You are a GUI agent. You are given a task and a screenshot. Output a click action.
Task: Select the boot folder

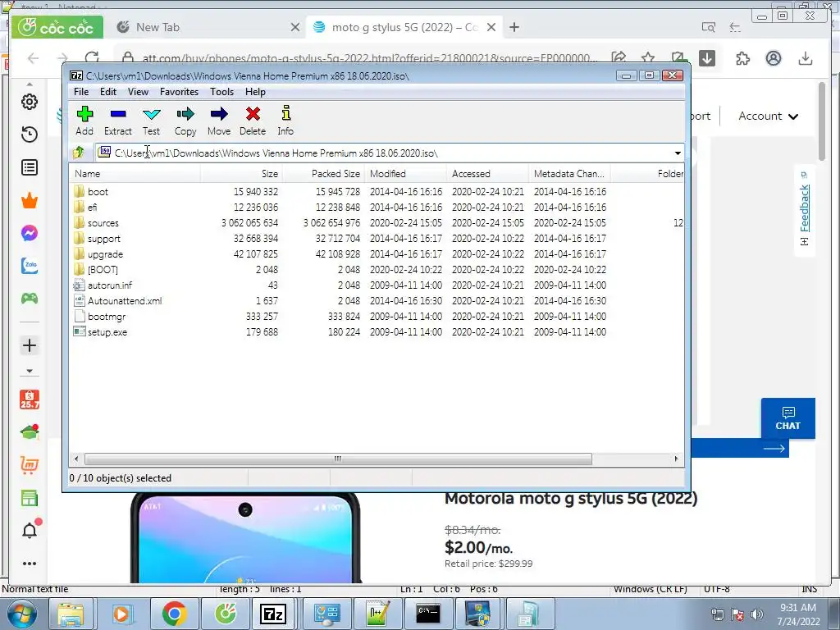tap(98, 192)
